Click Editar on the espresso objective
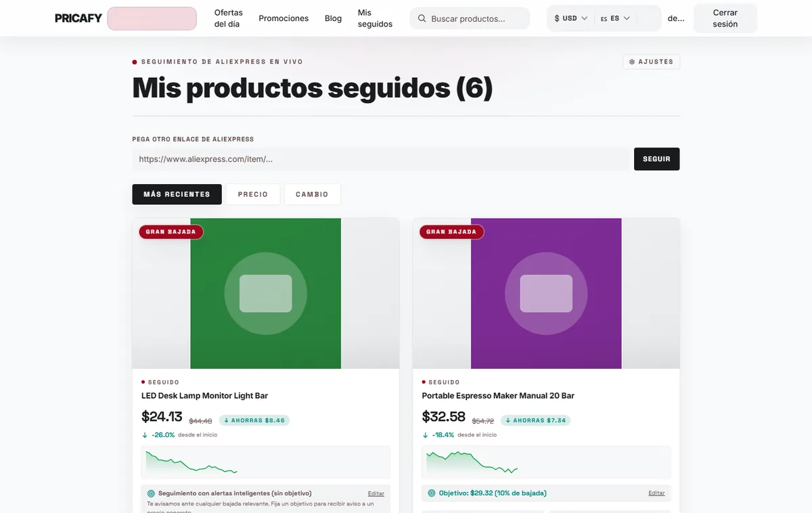812x513 pixels. click(x=656, y=493)
